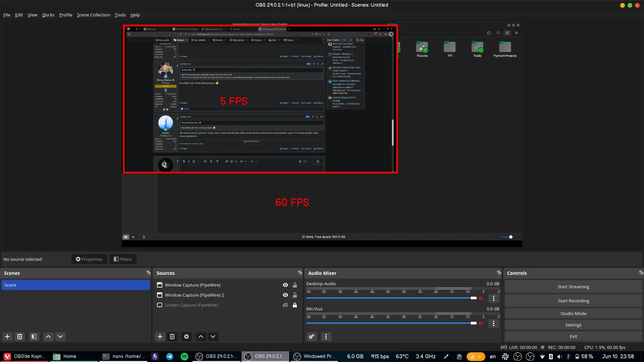
Task: Open the Scene Collection menu
Action: 94,15
